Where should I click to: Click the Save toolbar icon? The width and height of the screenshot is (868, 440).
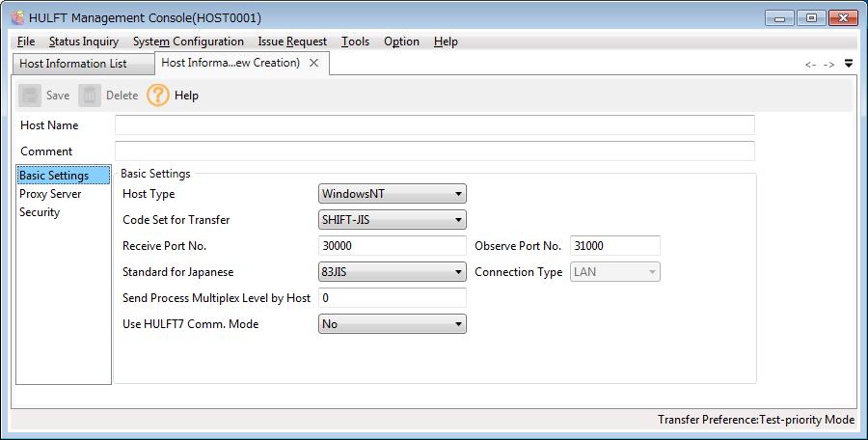(x=30, y=96)
